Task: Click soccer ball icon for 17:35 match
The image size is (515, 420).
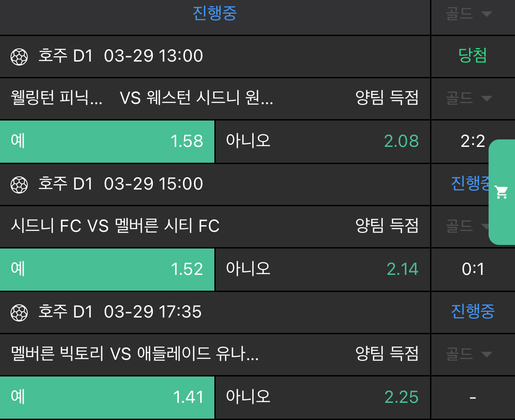Action: point(19,312)
